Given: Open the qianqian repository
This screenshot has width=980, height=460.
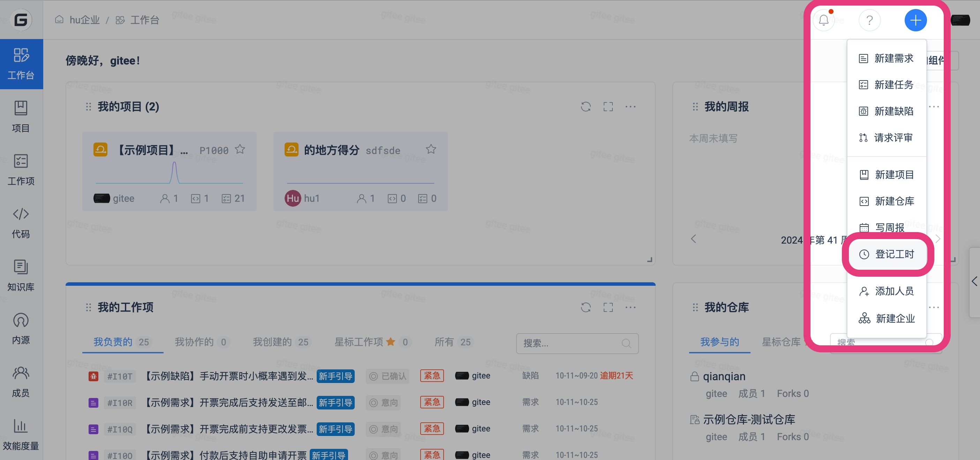Looking at the screenshot, I should (724, 376).
